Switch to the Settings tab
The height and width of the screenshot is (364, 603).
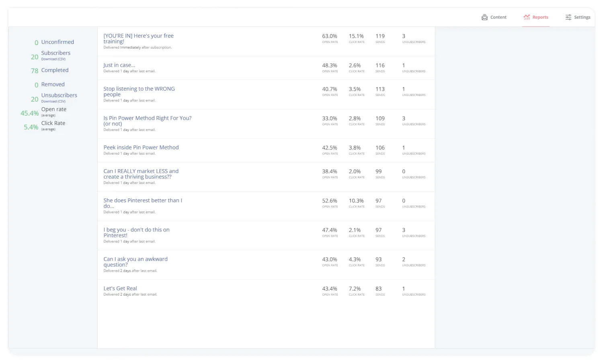pos(582,17)
